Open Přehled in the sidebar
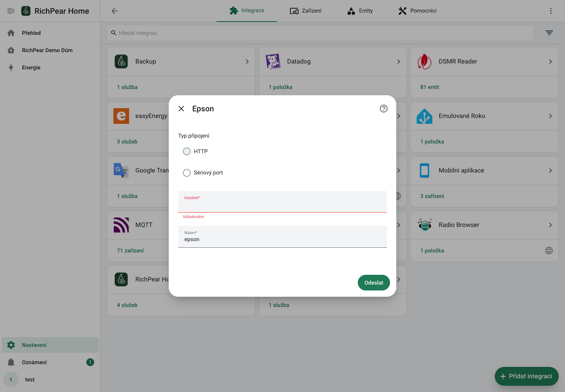 [50, 33]
